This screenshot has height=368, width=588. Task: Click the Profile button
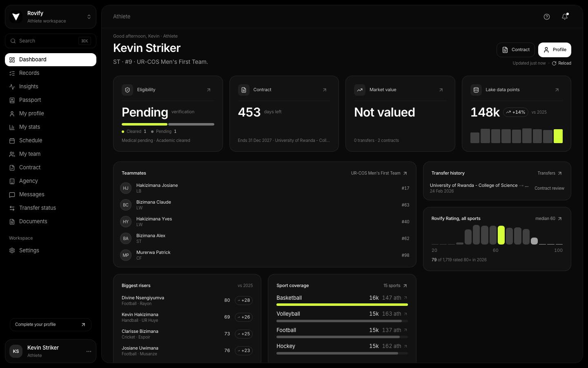[555, 50]
